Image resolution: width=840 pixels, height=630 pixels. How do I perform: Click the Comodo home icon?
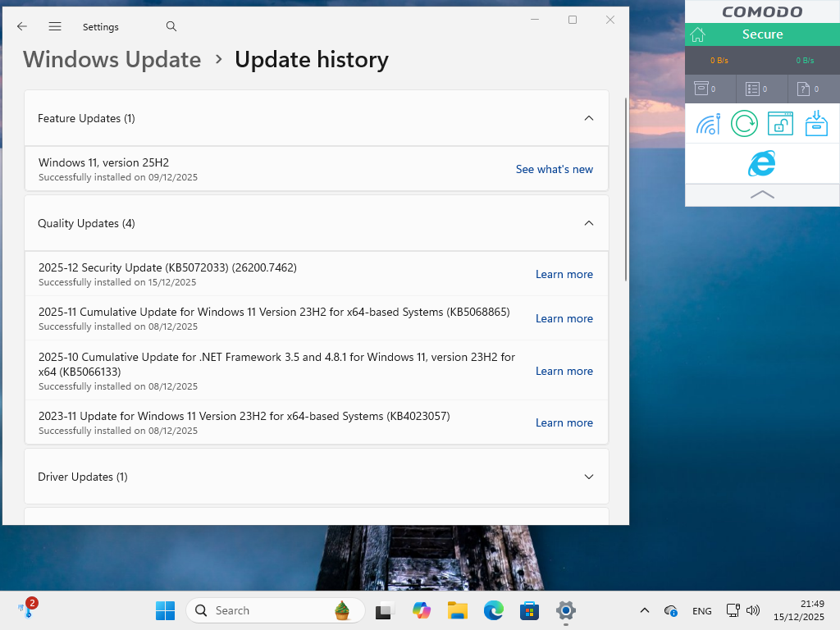point(697,34)
